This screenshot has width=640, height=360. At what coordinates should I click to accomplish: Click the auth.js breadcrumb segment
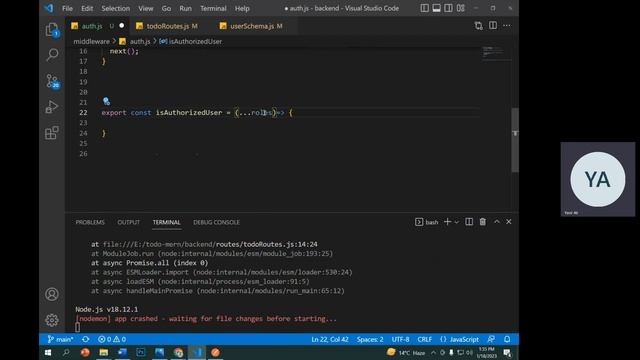coord(135,41)
